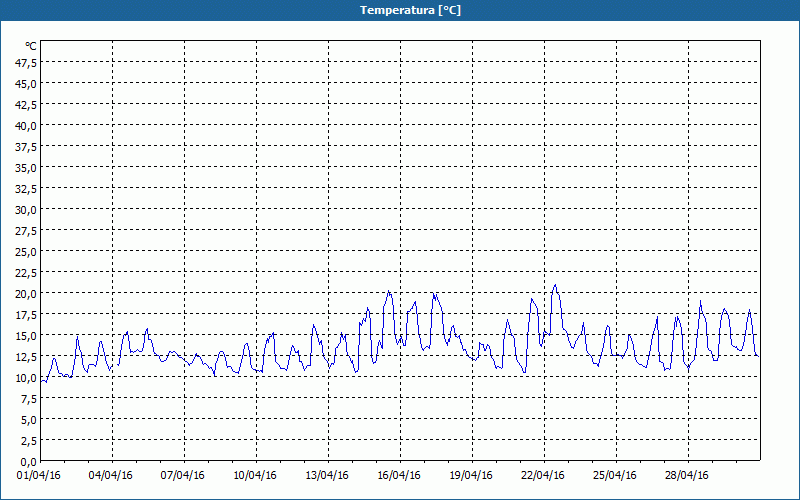800x500 pixels.
Task: Select the 47,5 y-axis label
Action: tap(26, 63)
